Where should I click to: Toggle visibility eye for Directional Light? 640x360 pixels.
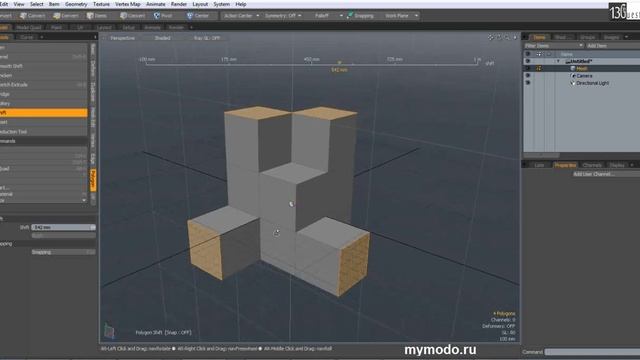coord(528,83)
